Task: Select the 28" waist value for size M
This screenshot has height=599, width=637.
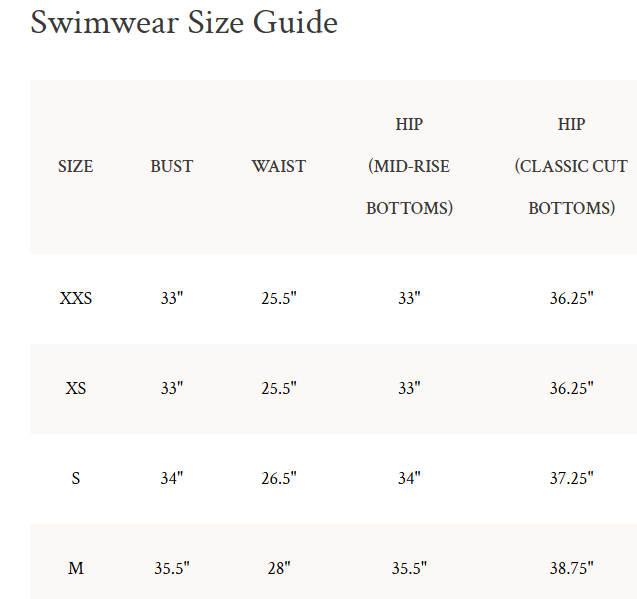Action: (279, 568)
